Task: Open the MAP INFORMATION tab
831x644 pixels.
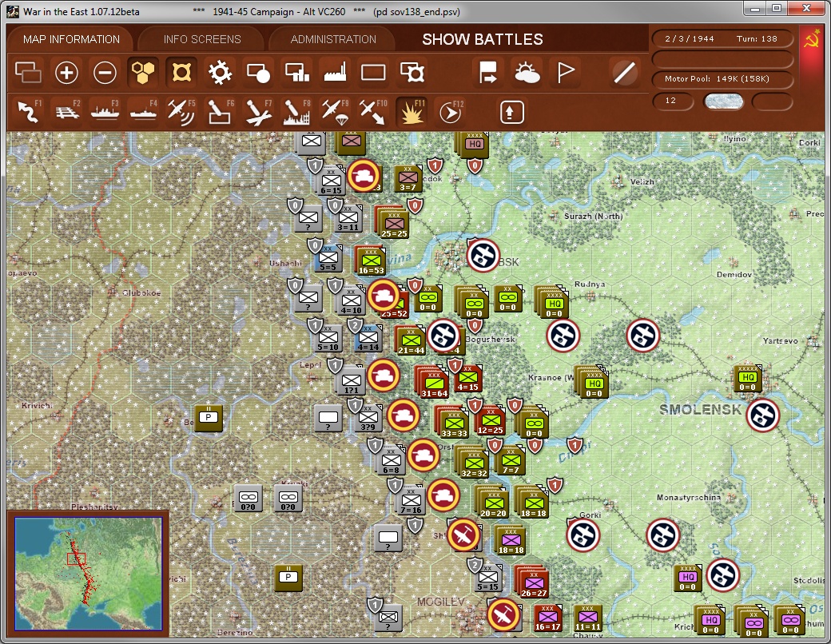Action: tap(71, 39)
